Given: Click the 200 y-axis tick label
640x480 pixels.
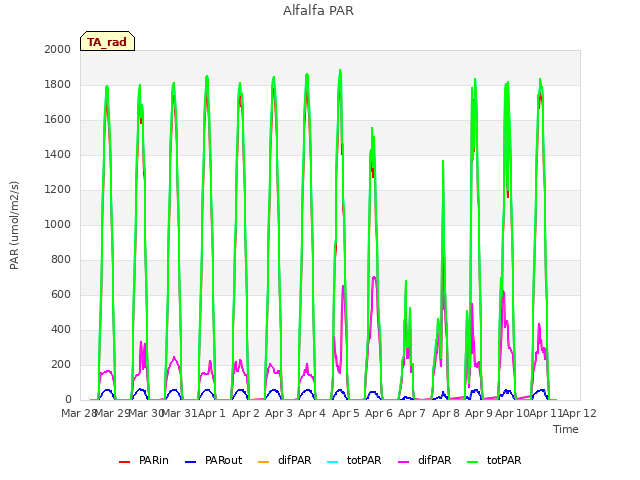Looking at the screenshot, I should click(61, 364).
